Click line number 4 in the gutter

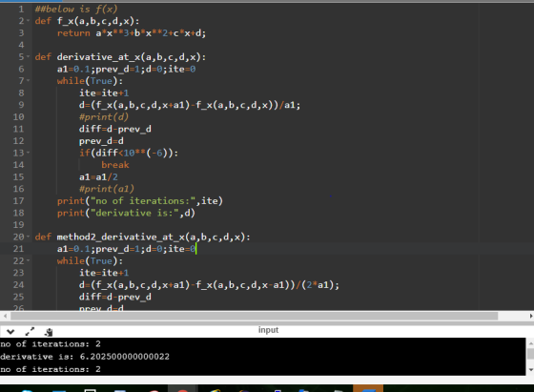(21, 45)
